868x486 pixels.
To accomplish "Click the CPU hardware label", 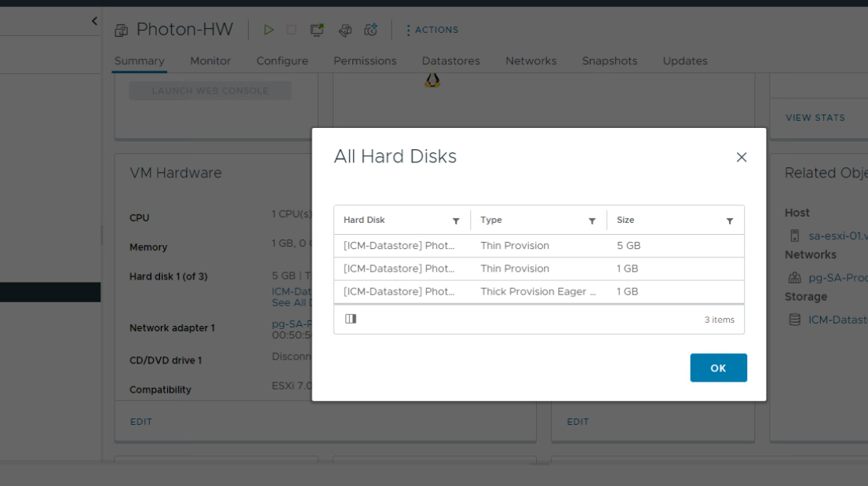I will [140, 218].
